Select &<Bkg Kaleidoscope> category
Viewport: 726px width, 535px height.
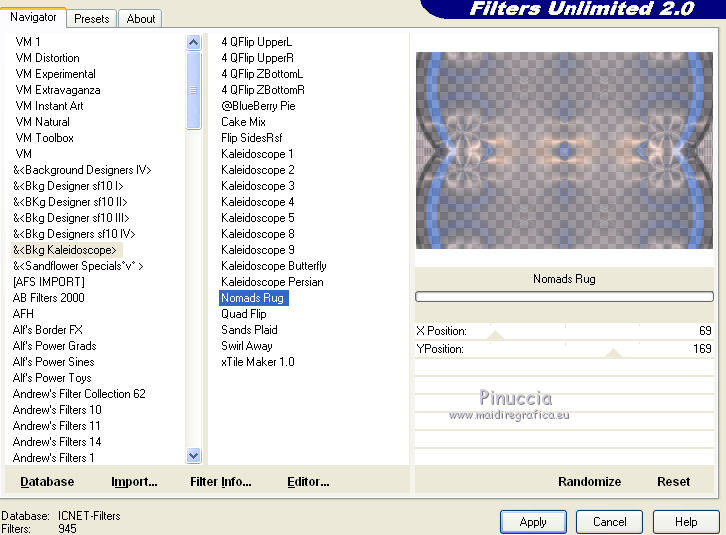[65, 250]
